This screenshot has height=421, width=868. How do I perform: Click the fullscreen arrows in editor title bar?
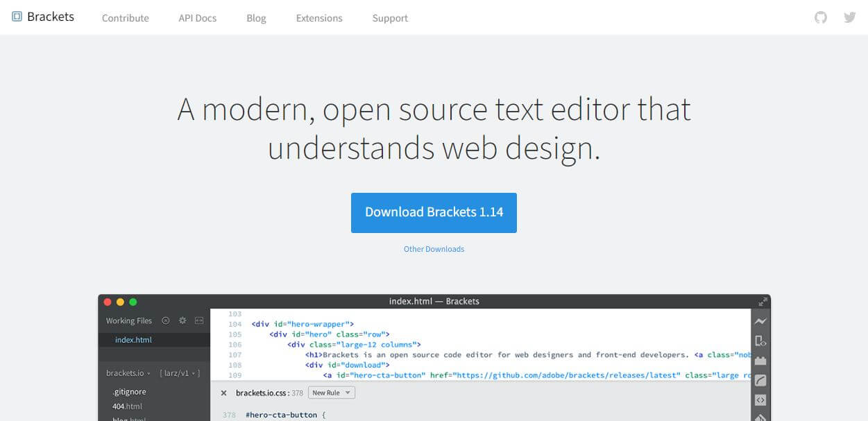click(x=763, y=302)
